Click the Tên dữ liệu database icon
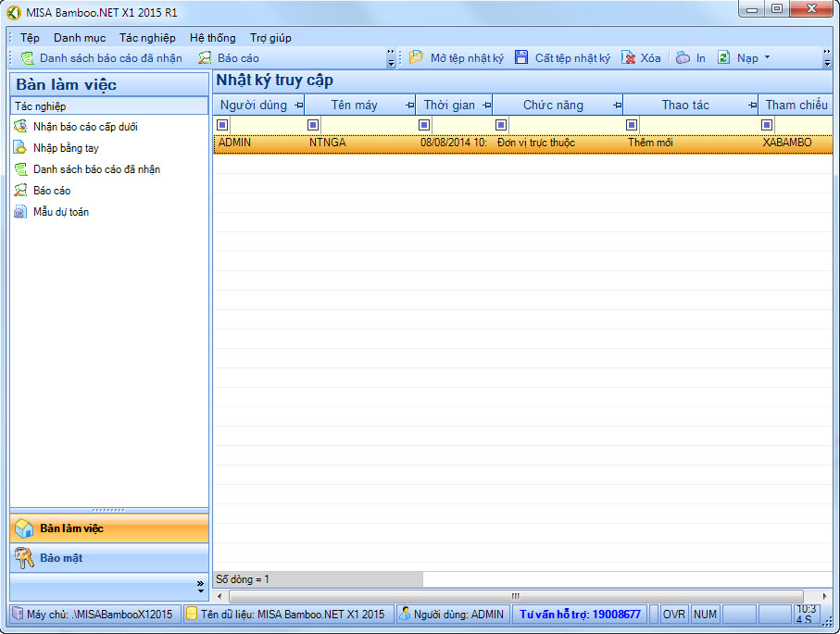The width and height of the screenshot is (840, 634). pyautogui.click(x=192, y=614)
